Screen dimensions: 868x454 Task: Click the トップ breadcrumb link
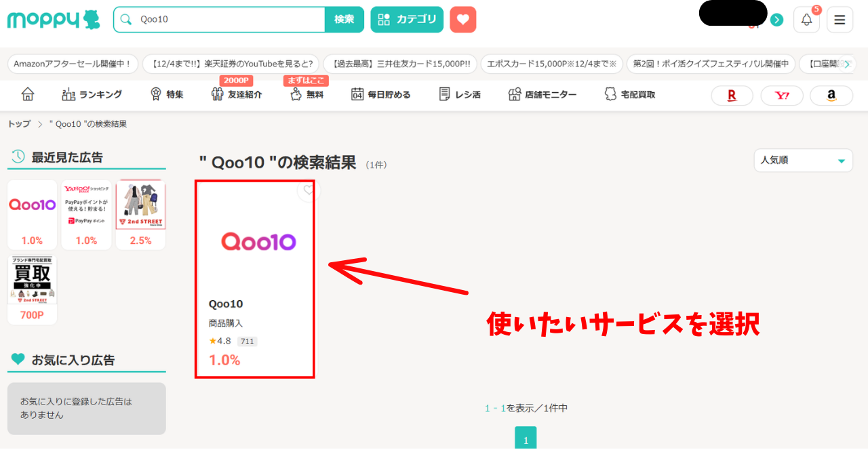19,124
